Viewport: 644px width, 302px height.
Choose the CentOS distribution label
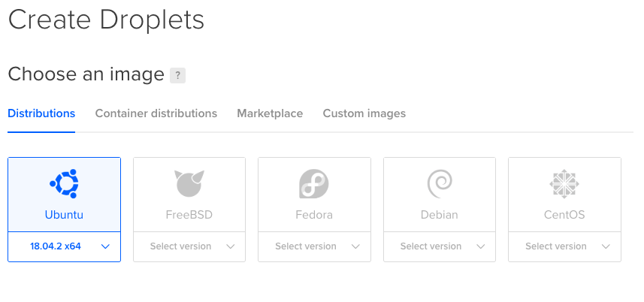(564, 215)
